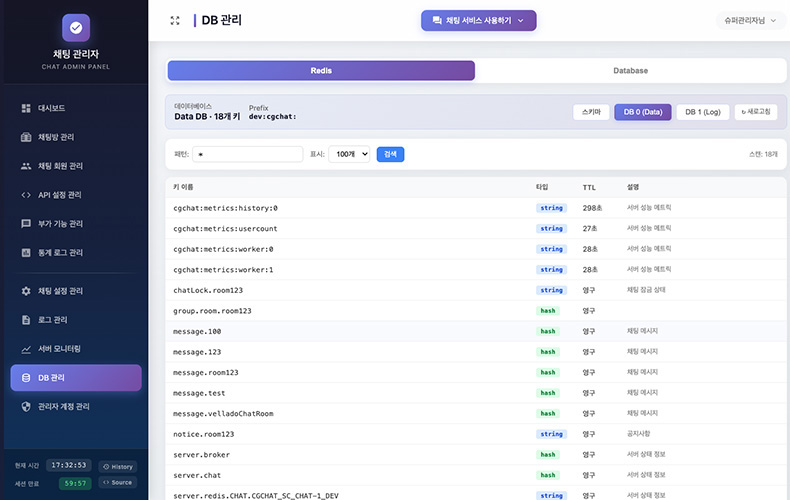Click key server.broker

coord(202,455)
